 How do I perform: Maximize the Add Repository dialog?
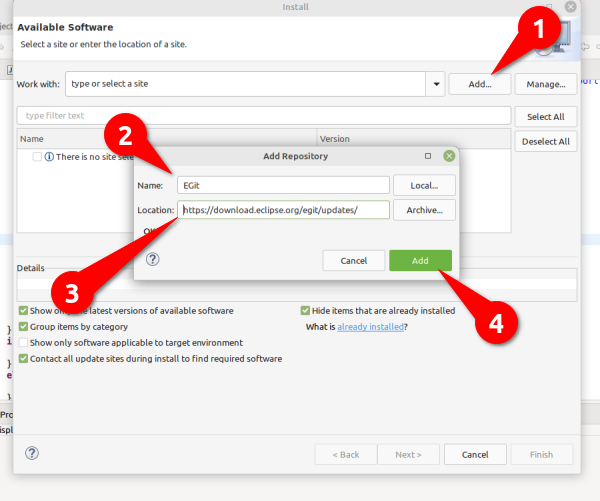428,156
